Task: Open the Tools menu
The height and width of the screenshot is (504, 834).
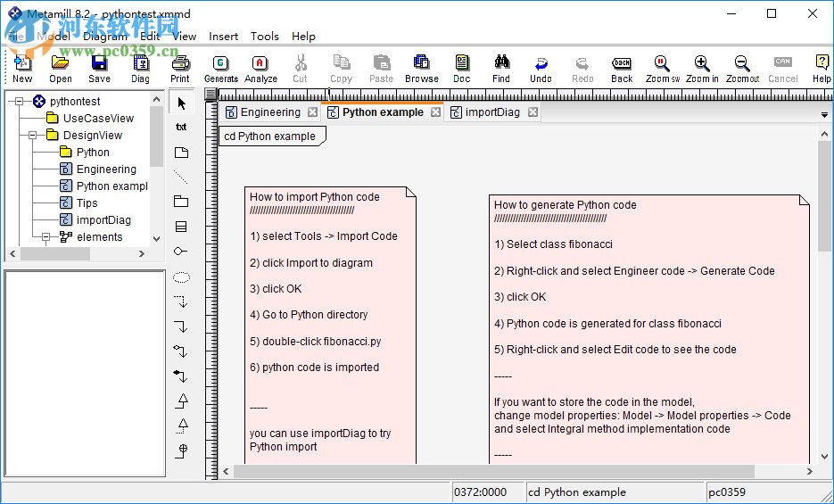Action: coord(265,37)
